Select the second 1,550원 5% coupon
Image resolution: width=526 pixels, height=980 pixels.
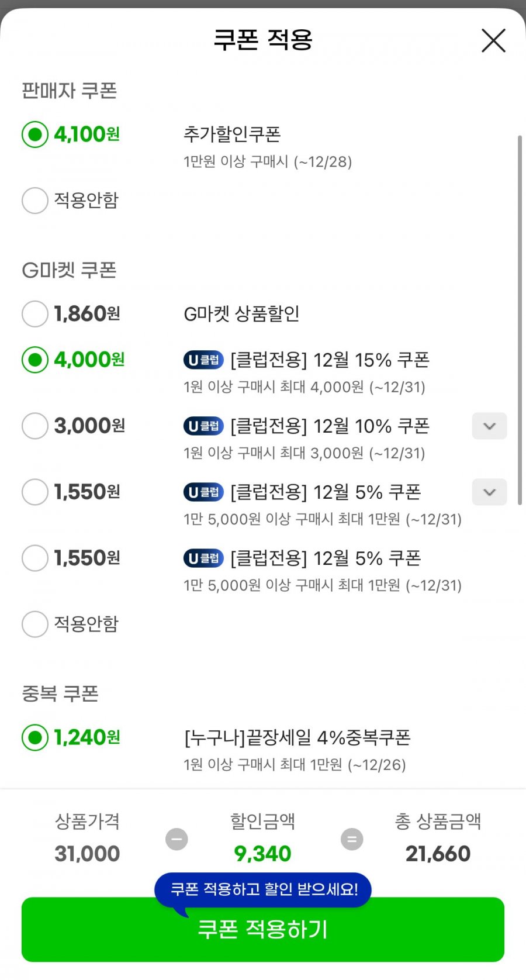point(35,558)
